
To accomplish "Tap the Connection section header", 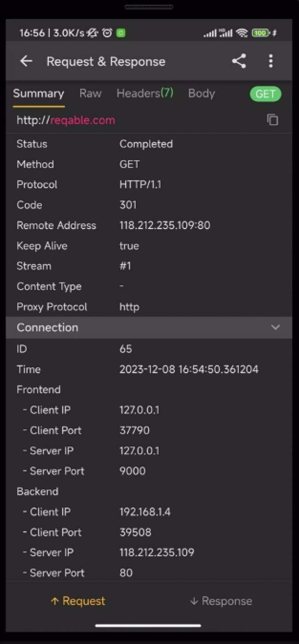I will (149, 327).
